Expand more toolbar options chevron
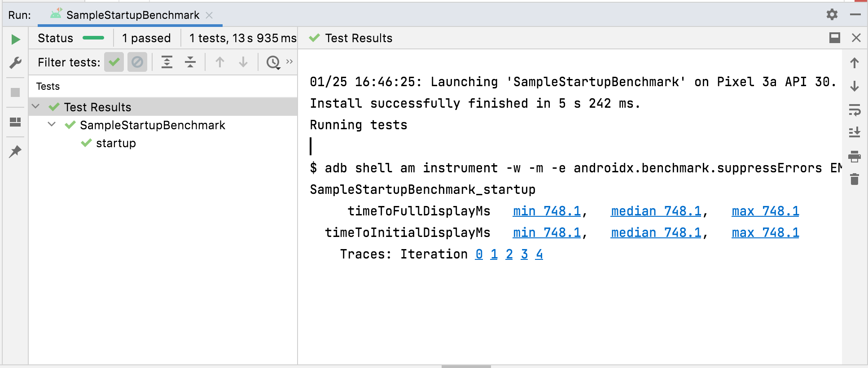 [289, 61]
